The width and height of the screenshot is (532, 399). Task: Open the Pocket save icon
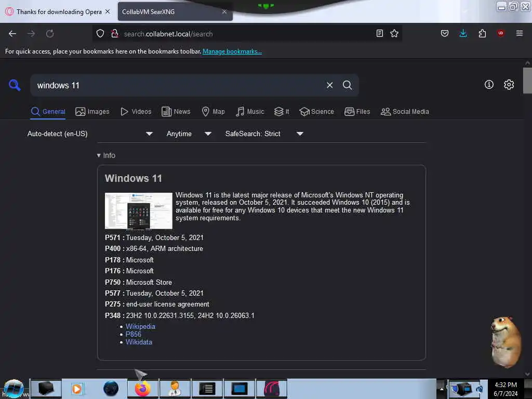click(x=445, y=33)
